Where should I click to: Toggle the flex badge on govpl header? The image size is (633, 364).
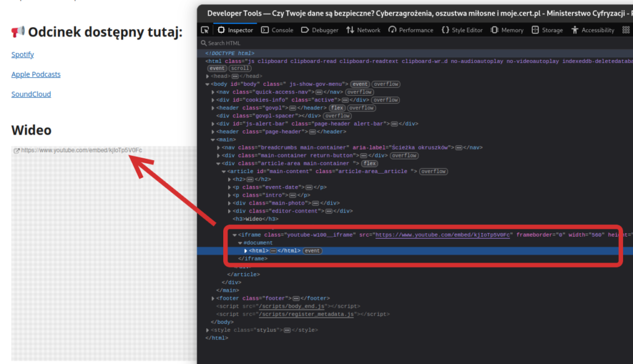[336, 108]
